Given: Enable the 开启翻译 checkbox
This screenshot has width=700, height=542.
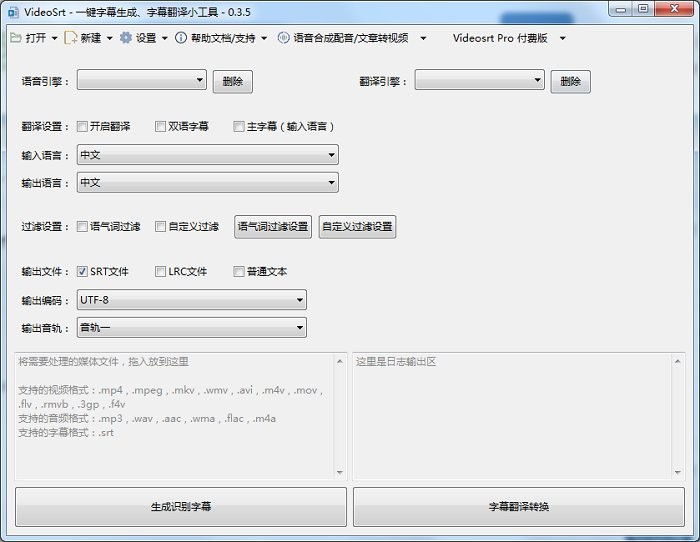Looking at the screenshot, I should click(82, 127).
